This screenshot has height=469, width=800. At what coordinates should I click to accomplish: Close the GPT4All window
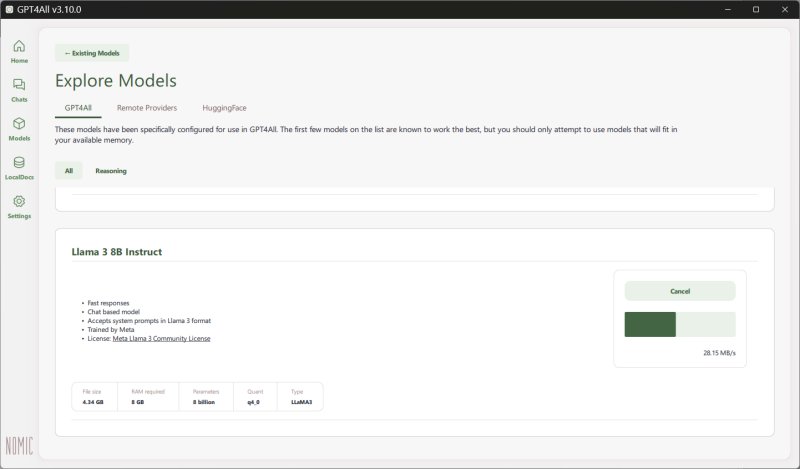pyautogui.click(x=785, y=9)
